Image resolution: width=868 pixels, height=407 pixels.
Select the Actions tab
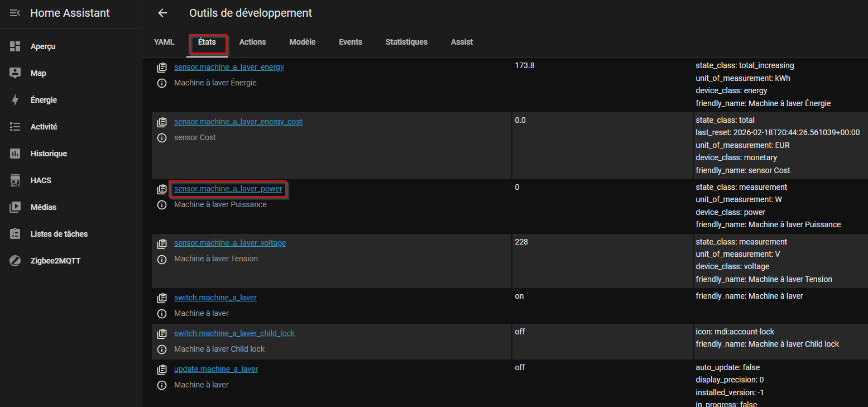click(x=252, y=42)
